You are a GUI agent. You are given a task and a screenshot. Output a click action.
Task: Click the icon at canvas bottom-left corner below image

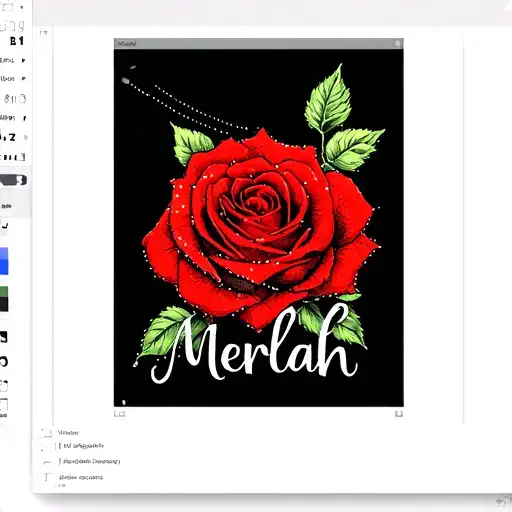coord(120,414)
